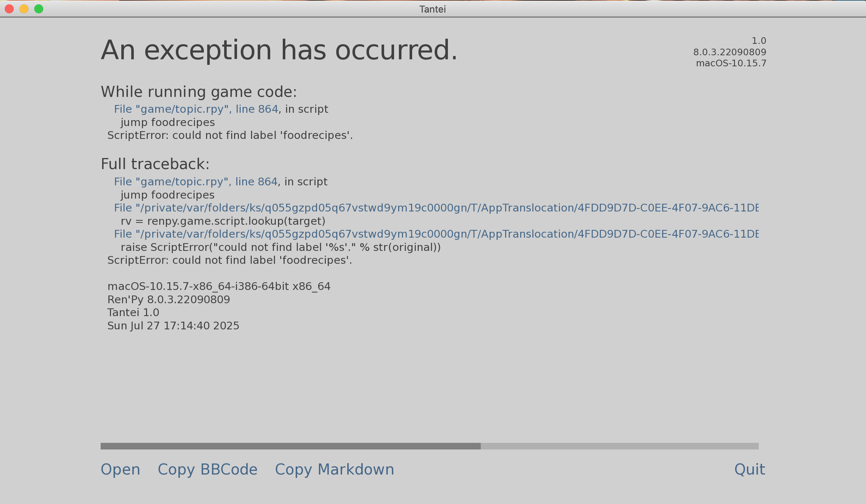
Task: Minimize the window with the yellow button
Action: click(x=24, y=9)
